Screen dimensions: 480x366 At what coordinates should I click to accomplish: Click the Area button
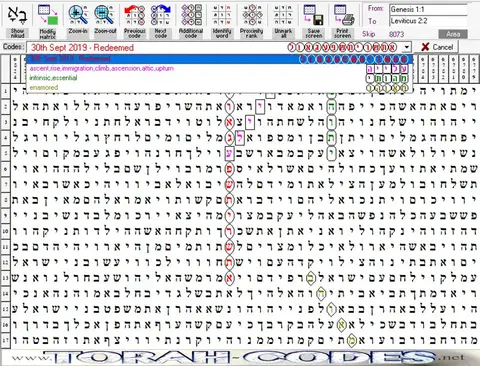pyautogui.click(x=453, y=34)
